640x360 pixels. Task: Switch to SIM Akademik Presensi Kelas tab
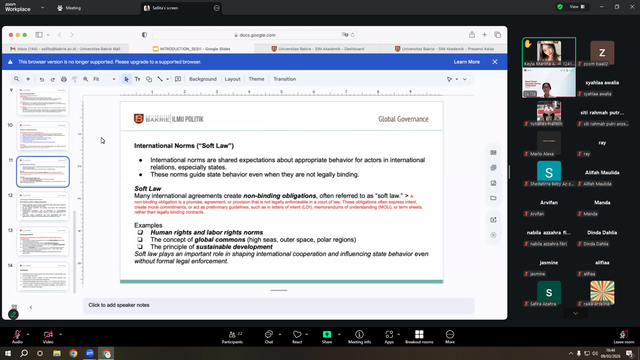tap(444, 49)
